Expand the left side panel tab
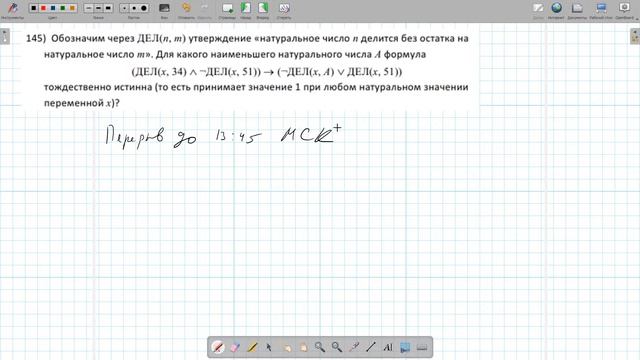640x360 pixels. [x=4, y=36]
